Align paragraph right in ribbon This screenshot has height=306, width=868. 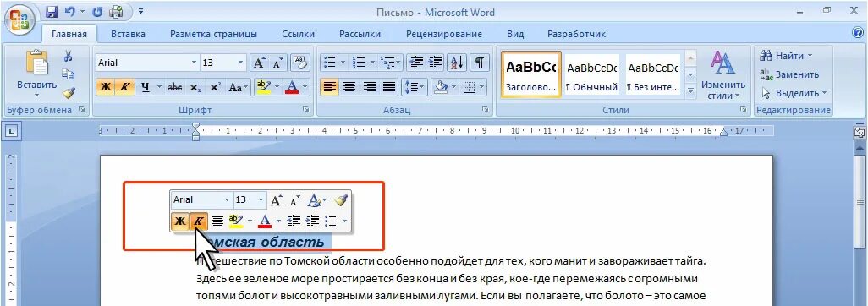pyautogui.click(x=369, y=87)
